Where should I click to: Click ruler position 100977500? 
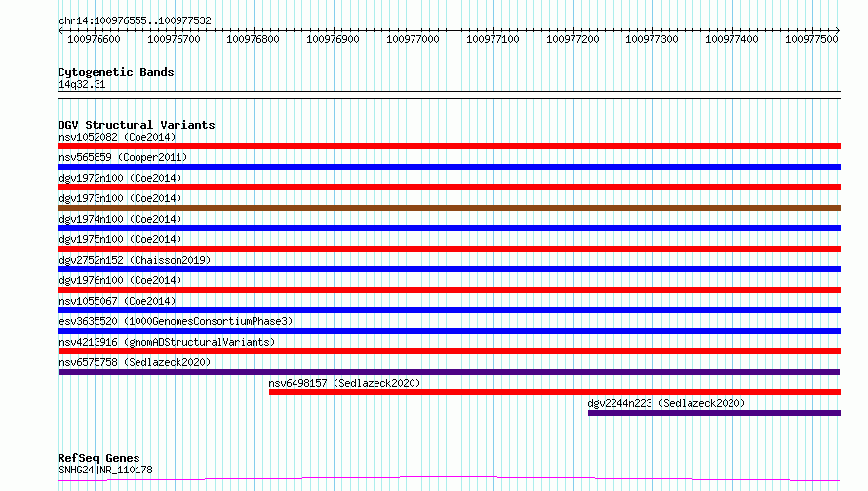pos(811,39)
